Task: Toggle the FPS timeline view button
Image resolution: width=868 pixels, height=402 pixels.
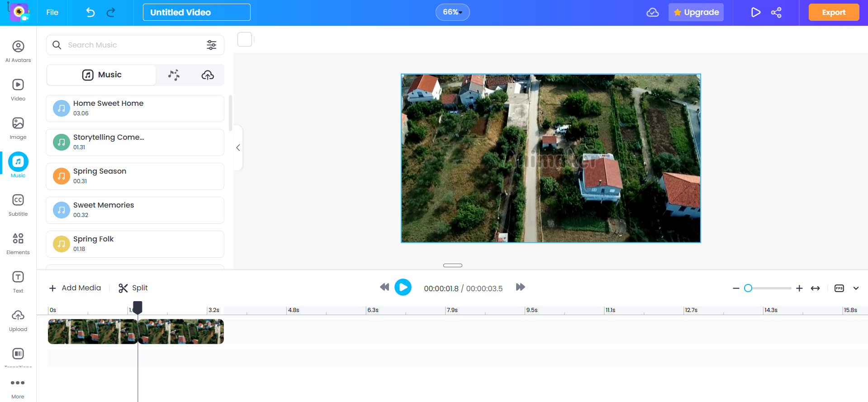Action: [839, 288]
